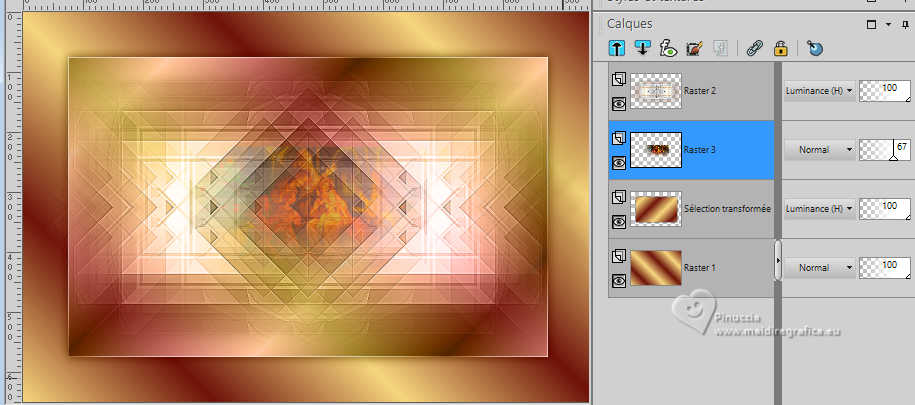Image resolution: width=915 pixels, height=405 pixels.
Task: Click the Sélection transformée layer name
Action: [x=727, y=209]
